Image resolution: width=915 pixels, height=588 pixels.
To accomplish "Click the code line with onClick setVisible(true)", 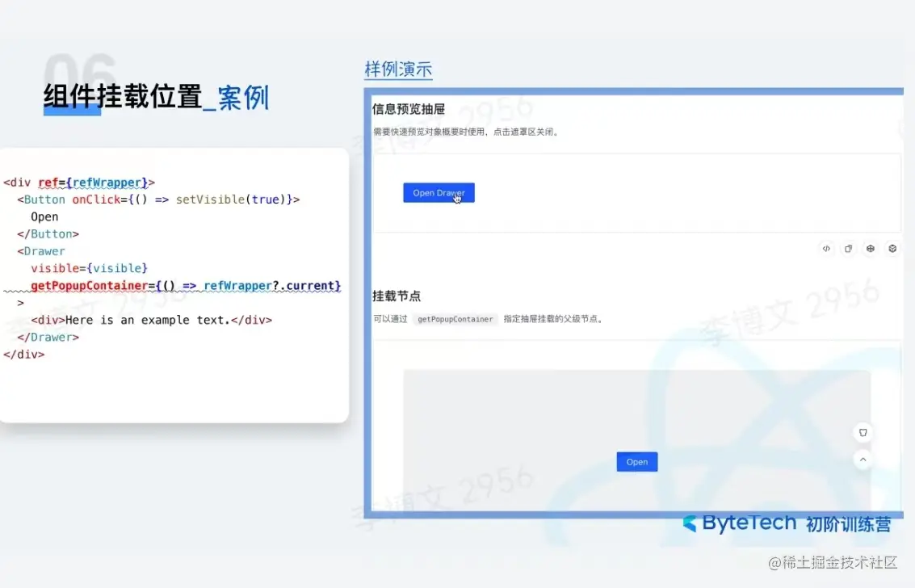I will coord(158,199).
